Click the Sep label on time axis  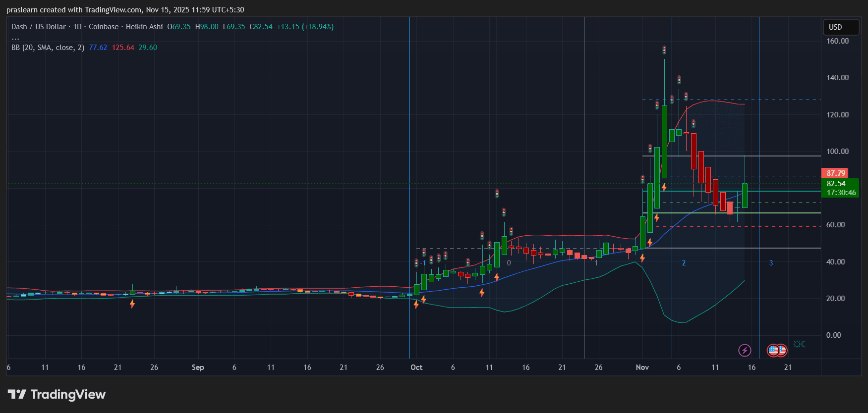pyautogui.click(x=198, y=367)
